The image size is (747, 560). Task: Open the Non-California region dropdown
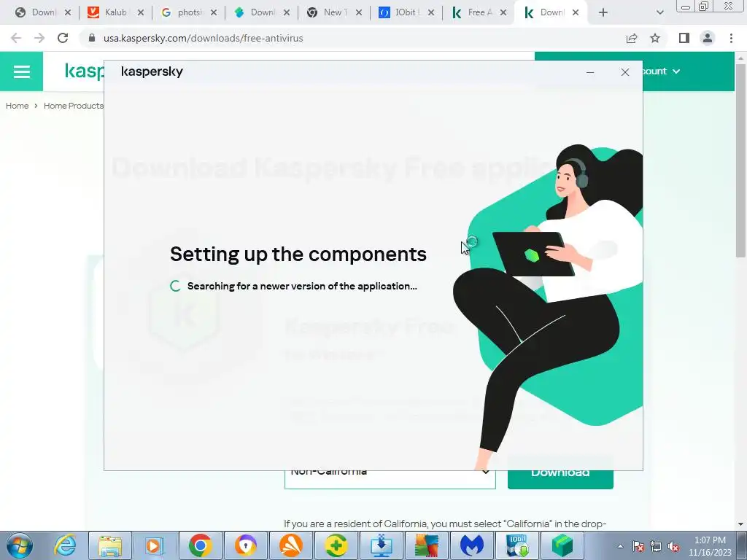click(390, 479)
